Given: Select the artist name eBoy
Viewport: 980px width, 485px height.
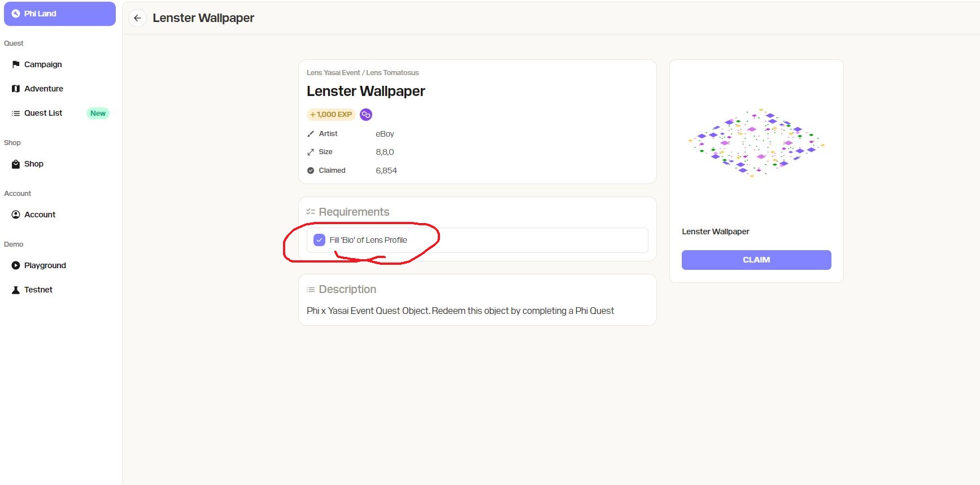Looking at the screenshot, I should point(385,134).
